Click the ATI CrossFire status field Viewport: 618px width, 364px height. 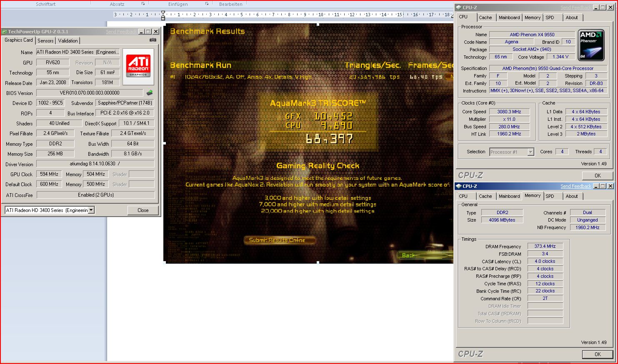[x=95, y=195]
